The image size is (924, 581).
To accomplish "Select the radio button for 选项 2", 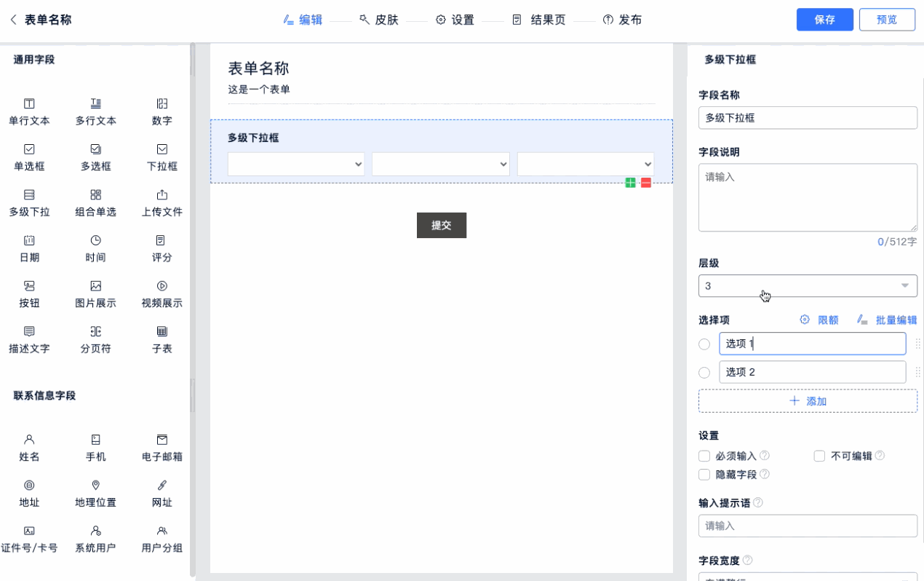I will (x=704, y=373).
